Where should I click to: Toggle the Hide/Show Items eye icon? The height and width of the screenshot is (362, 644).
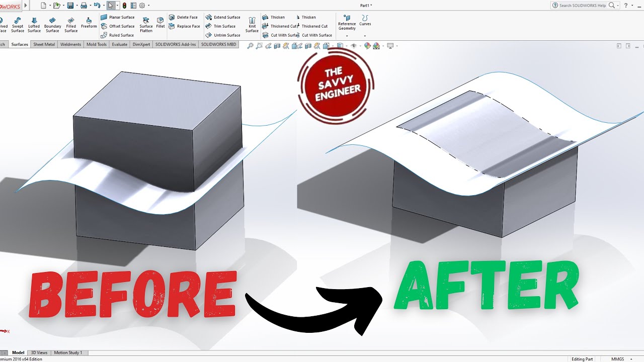(353, 46)
